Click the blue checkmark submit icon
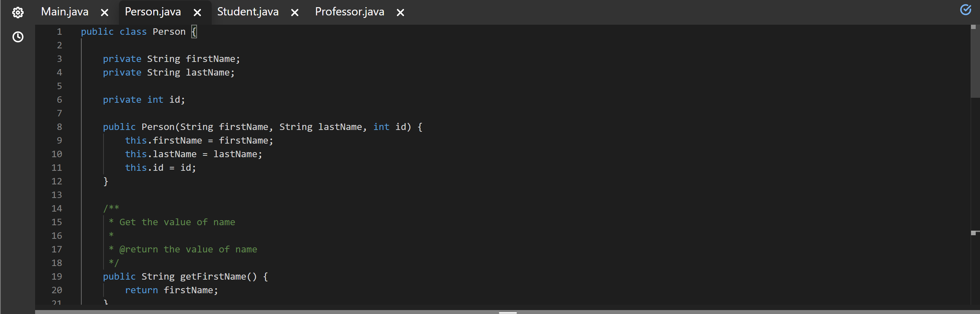 [966, 10]
